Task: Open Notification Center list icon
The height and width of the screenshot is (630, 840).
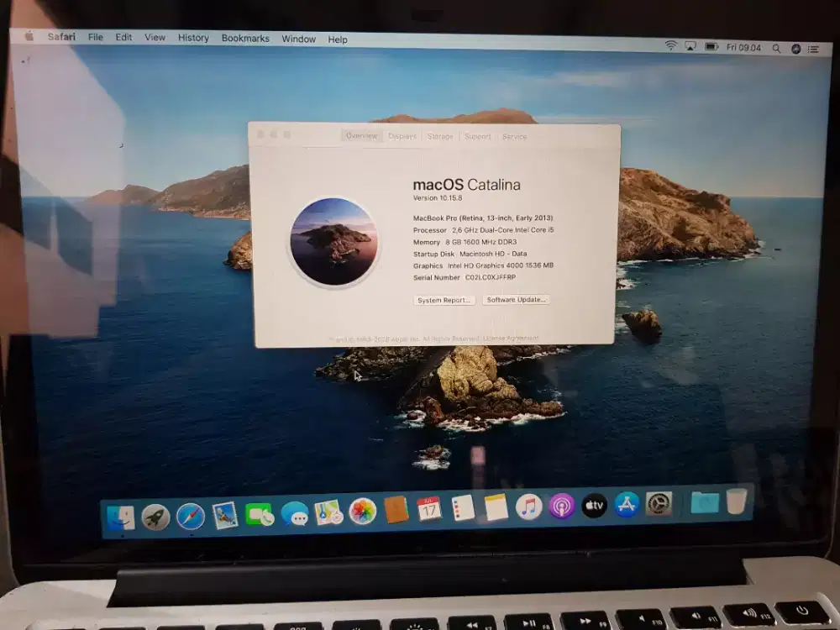Action: 814,50
